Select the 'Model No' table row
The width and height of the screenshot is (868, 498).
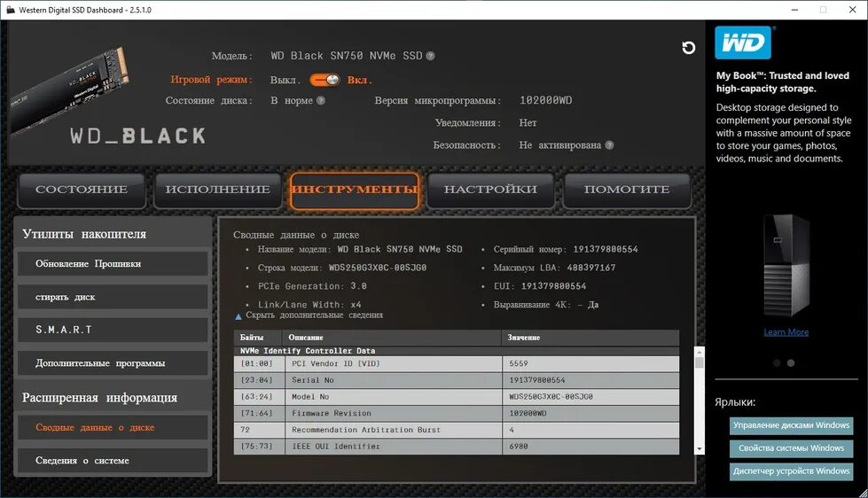(456, 397)
